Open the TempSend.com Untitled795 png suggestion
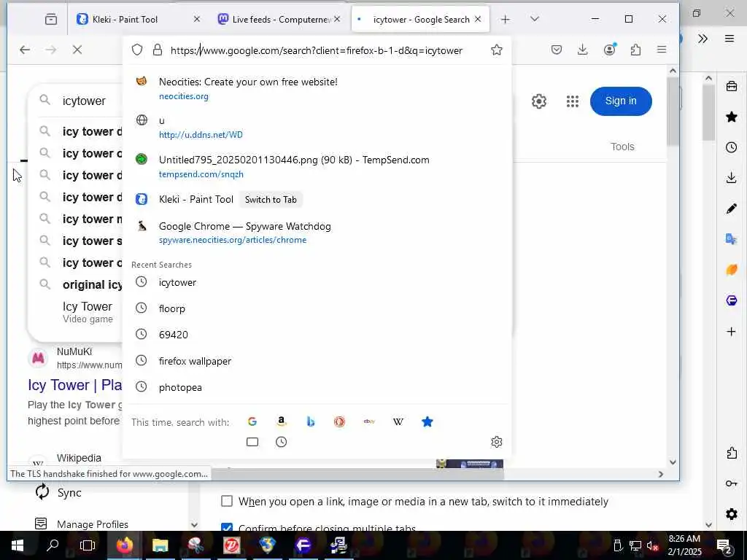Viewport: 747px width, 560px height. [x=317, y=167]
